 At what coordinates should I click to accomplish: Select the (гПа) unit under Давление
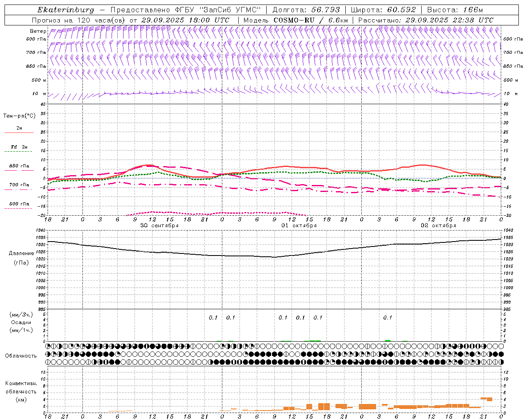click(21, 263)
